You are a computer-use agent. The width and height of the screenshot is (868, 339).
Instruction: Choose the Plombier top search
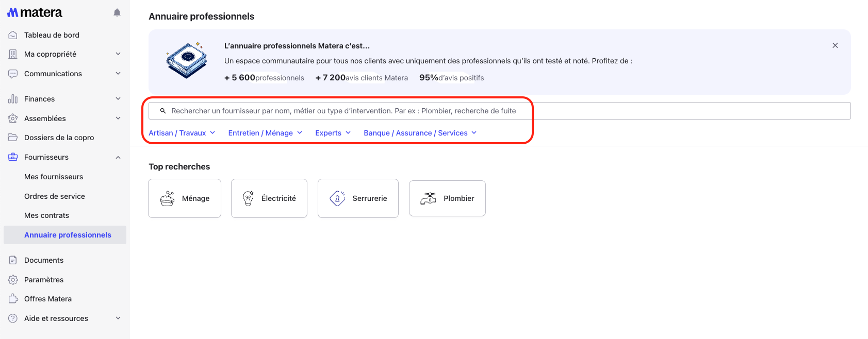pos(447,198)
